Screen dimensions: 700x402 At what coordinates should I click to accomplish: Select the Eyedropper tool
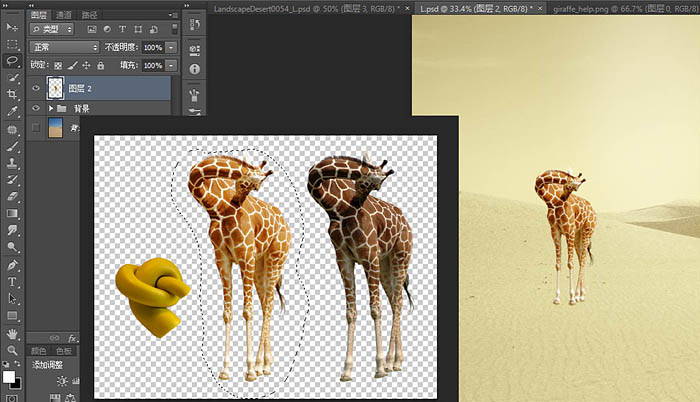tap(13, 111)
